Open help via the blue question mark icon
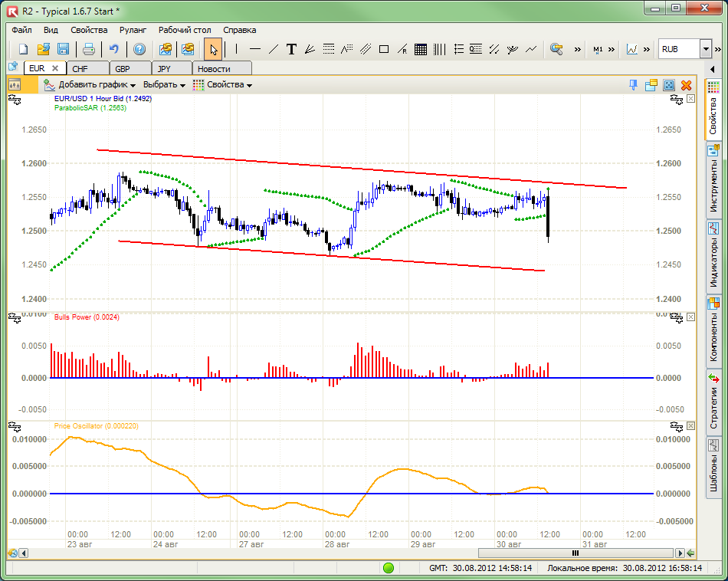This screenshot has width=728, height=581. click(139, 49)
